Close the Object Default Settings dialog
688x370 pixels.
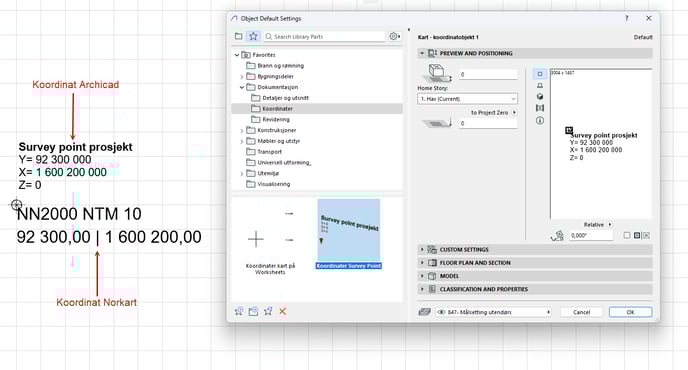(x=649, y=18)
